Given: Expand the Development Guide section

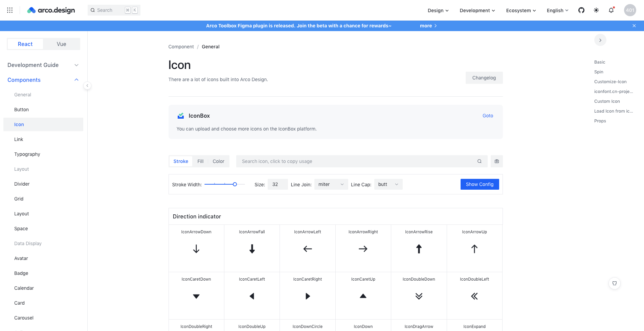Looking at the screenshot, I should (43, 65).
